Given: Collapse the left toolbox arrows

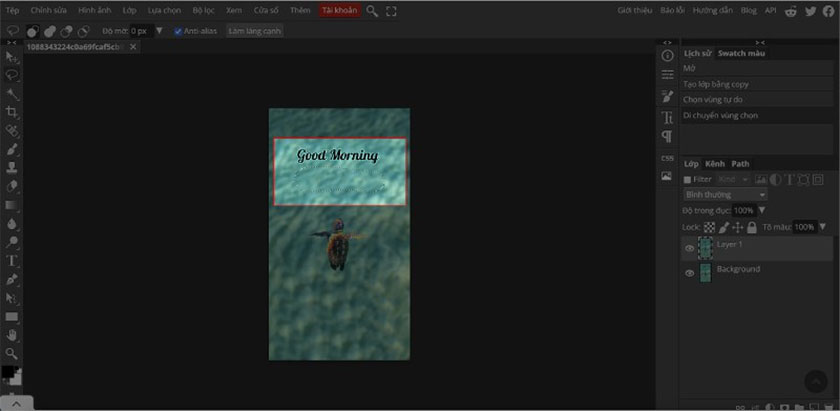Looking at the screenshot, I should 11,42.
